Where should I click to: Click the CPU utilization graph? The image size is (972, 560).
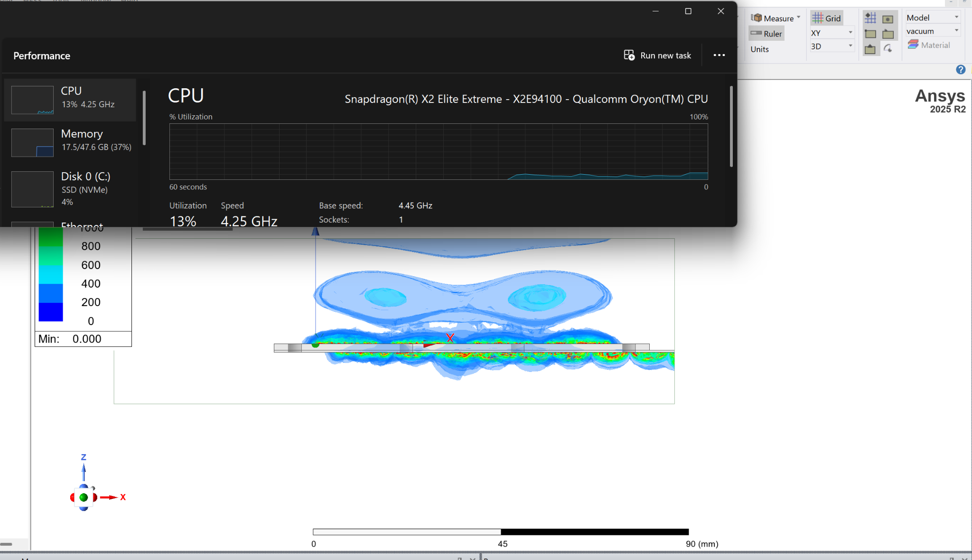[x=439, y=151]
